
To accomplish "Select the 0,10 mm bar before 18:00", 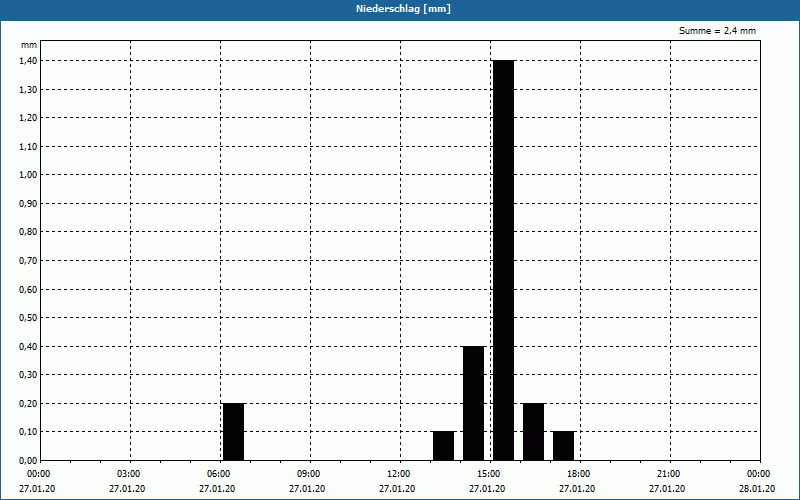I will 563,446.
